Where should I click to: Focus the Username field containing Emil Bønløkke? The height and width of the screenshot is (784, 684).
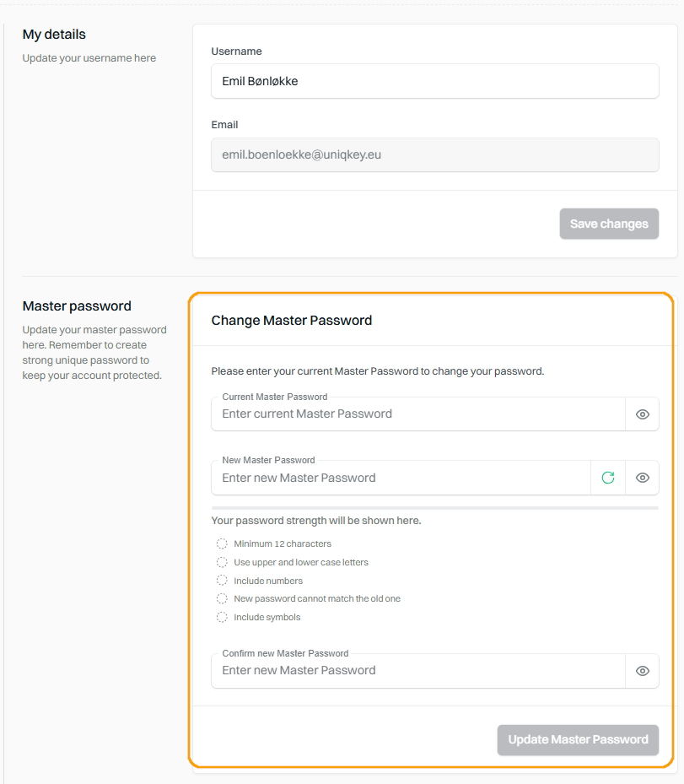click(x=434, y=81)
